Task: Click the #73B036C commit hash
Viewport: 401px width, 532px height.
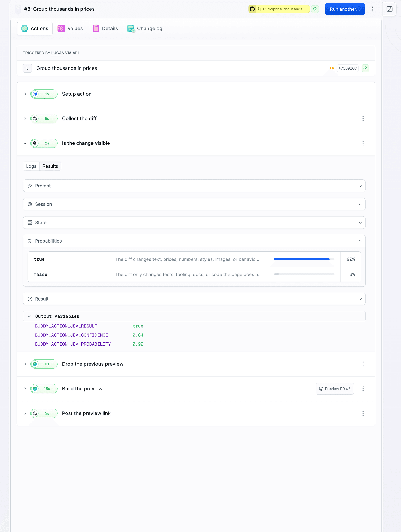Action: pyautogui.click(x=347, y=68)
